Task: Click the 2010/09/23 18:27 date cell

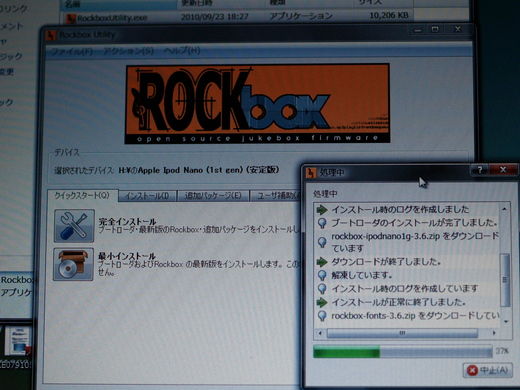Action: (x=215, y=17)
